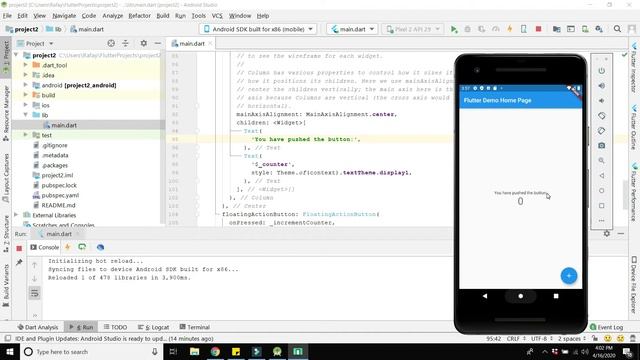640x360 pixels.
Task: Tap the floating plus button in emulator
Action: tap(569, 276)
